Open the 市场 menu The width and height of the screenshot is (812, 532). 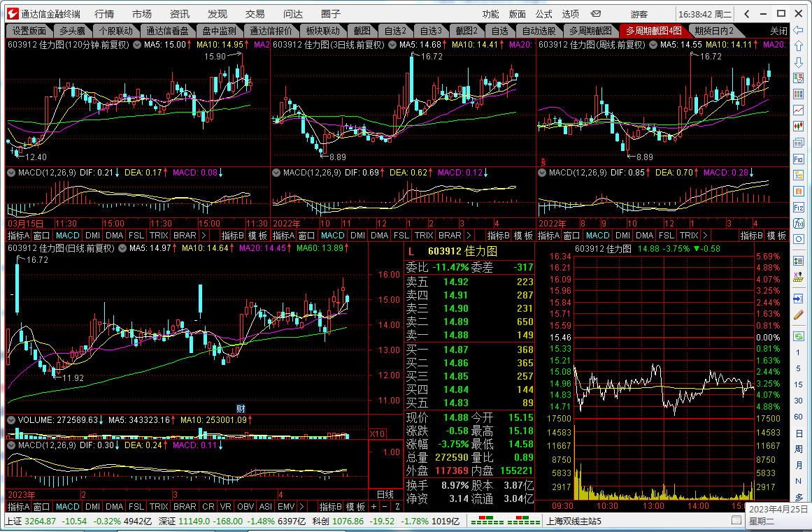[142, 14]
